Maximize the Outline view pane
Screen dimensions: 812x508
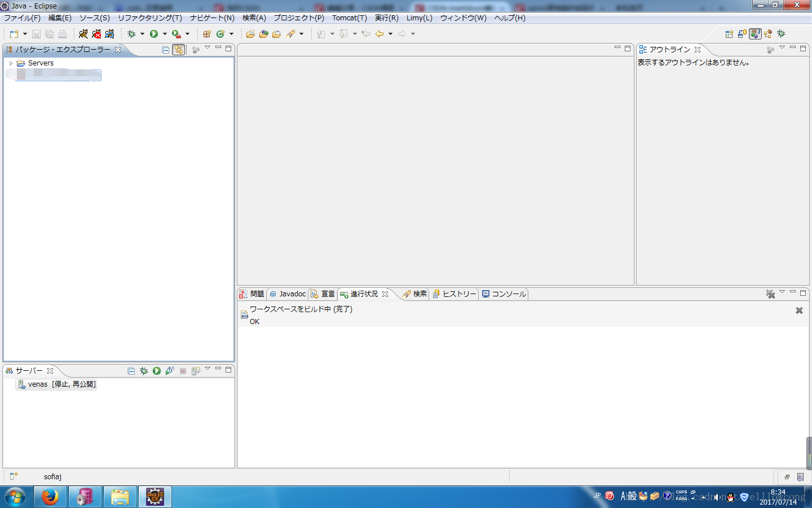pyautogui.click(x=803, y=49)
